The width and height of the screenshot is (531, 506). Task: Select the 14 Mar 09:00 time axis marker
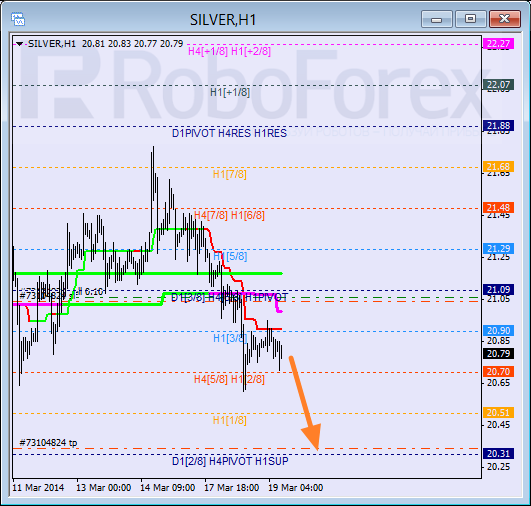tap(168, 488)
